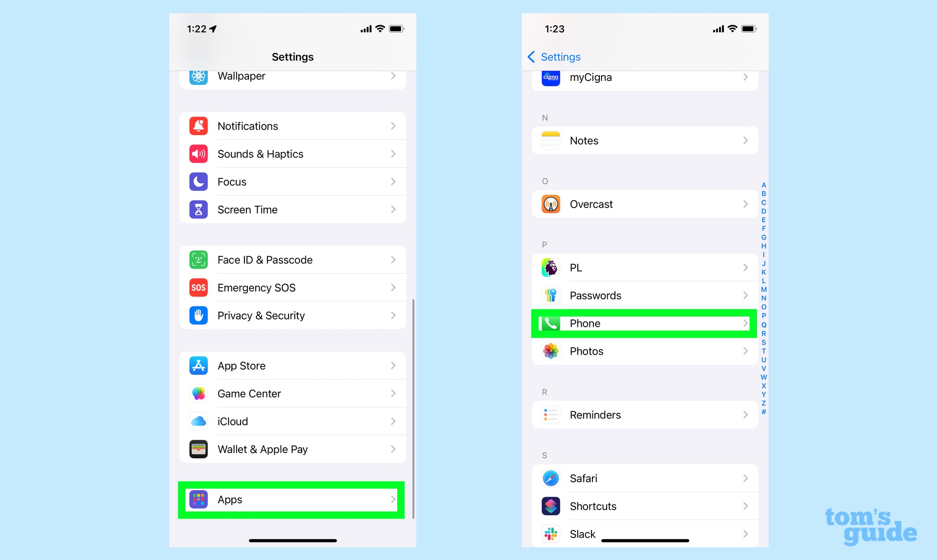Open Sounds & Haptics settings

tap(293, 154)
